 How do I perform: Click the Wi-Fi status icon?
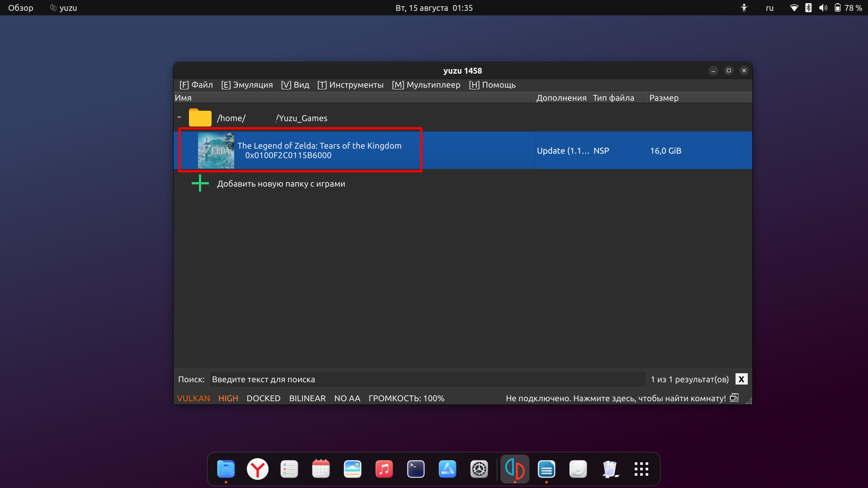pos(794,8)
